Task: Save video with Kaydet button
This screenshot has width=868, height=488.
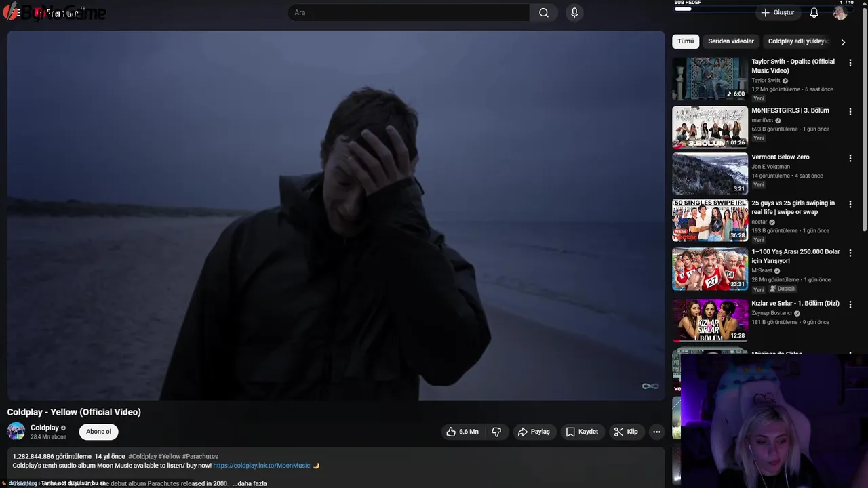Action: tap(582, 432)
